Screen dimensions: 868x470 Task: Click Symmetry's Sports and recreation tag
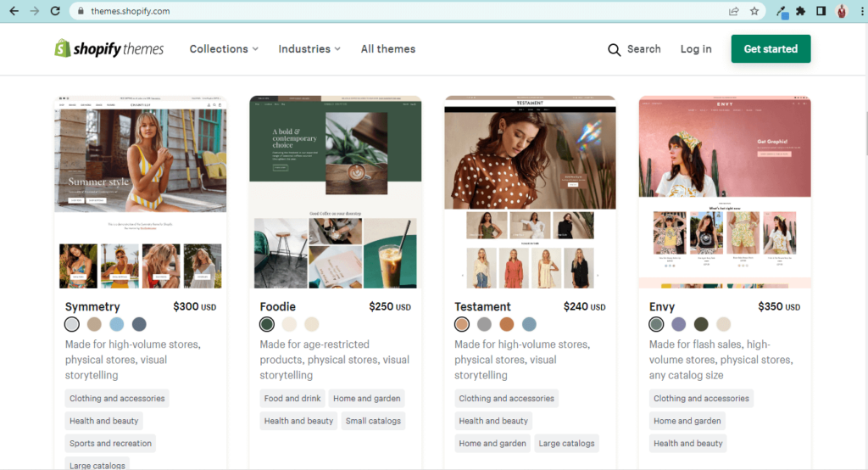(110, 444)
